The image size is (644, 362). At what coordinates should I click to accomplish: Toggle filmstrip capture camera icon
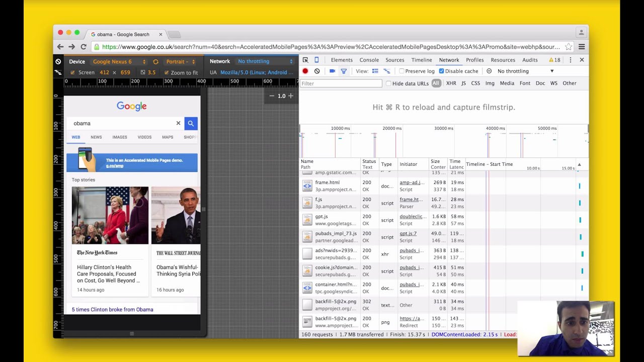coord(332,71)
